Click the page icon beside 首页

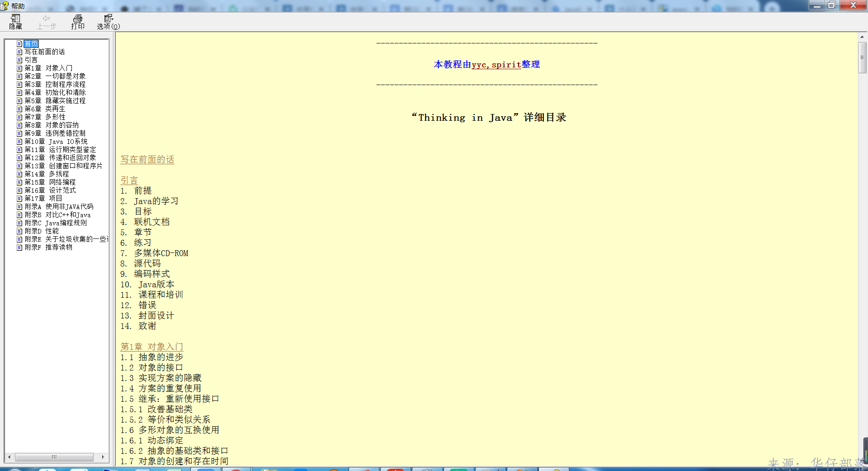pos(19,44)
